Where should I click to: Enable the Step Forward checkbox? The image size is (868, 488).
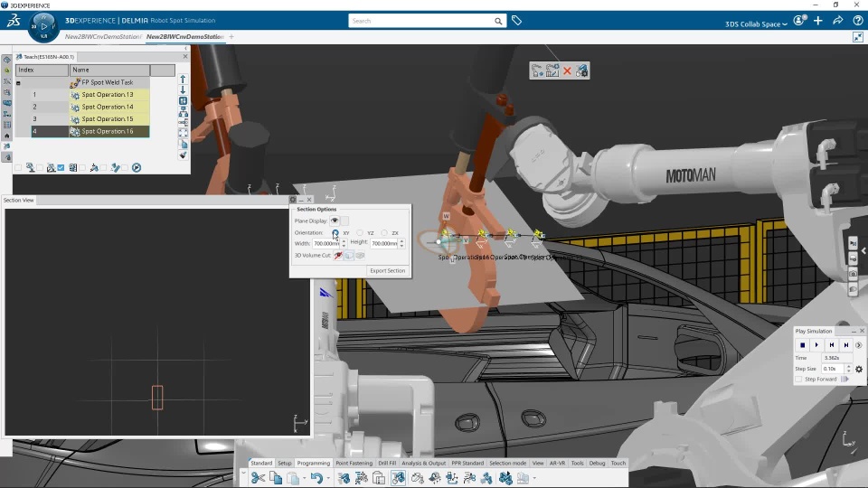click(798, 380)
